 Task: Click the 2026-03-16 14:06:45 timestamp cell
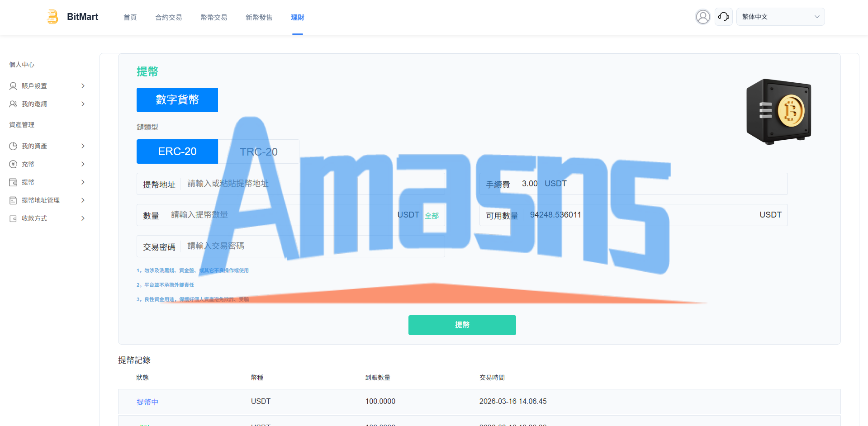[513, 401]
